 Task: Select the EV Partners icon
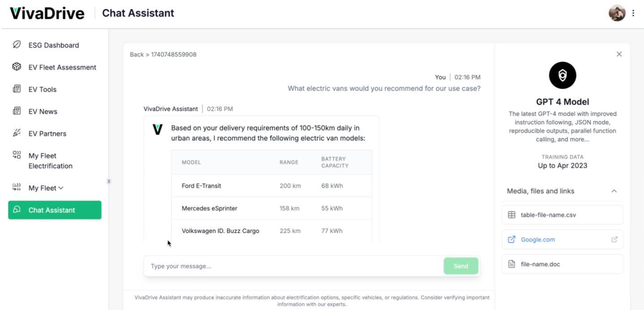coord(17,133)
